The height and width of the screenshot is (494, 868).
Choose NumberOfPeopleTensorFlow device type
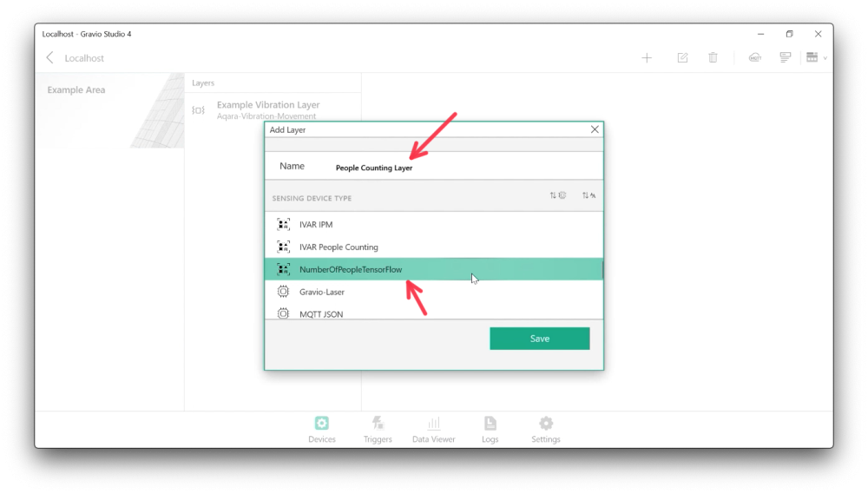click(433, 269)
